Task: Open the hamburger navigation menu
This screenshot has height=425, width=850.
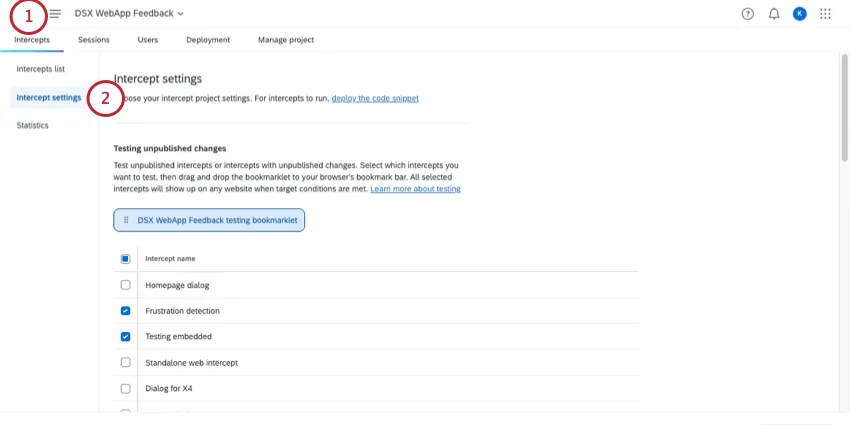Action: click(55, 14)
